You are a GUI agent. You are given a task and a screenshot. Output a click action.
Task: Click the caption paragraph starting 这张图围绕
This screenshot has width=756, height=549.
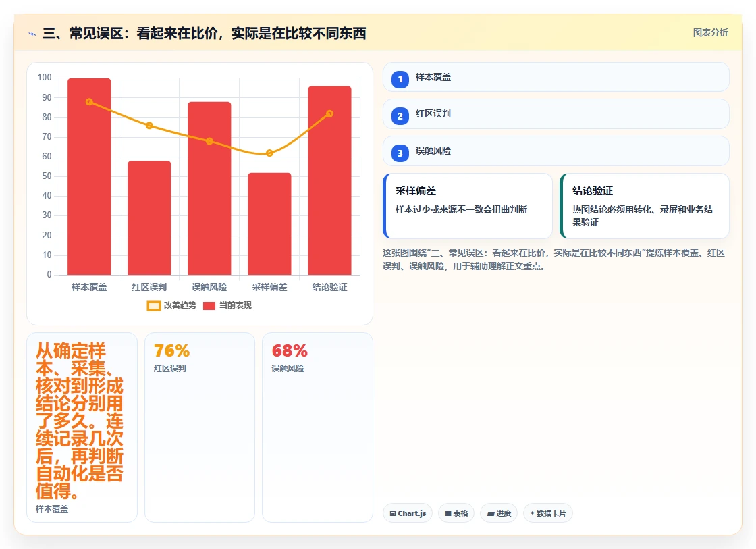click(554, 259)
